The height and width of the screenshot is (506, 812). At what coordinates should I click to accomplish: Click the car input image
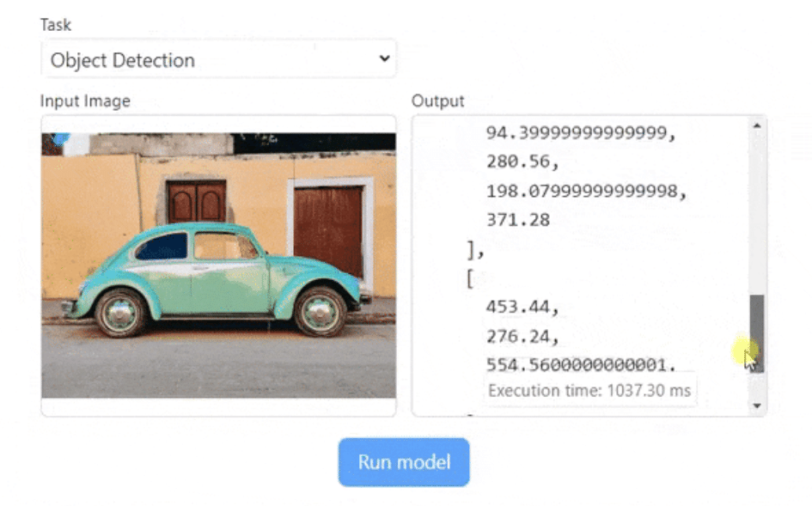point(218,265)
